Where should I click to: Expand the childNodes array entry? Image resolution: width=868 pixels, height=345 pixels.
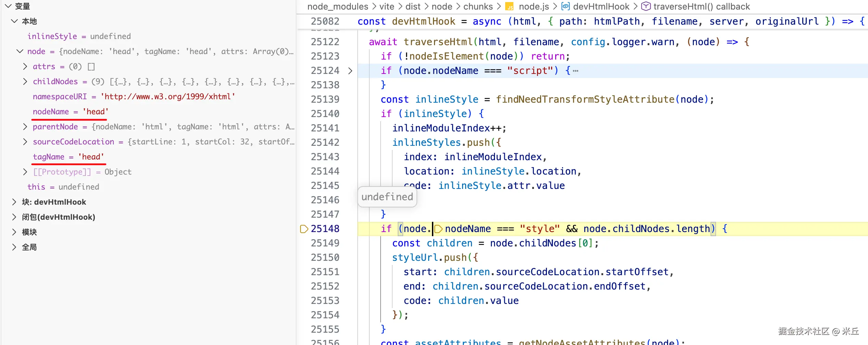(25, 81)
